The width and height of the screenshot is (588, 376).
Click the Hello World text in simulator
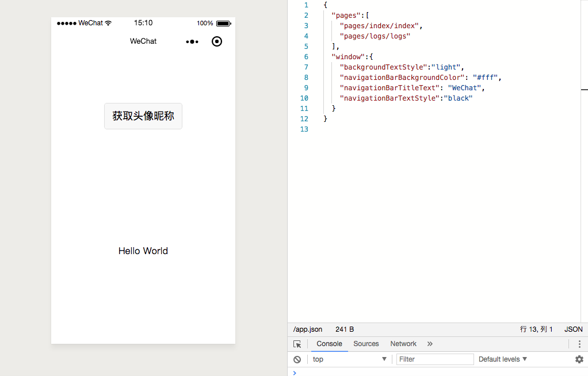143,251
